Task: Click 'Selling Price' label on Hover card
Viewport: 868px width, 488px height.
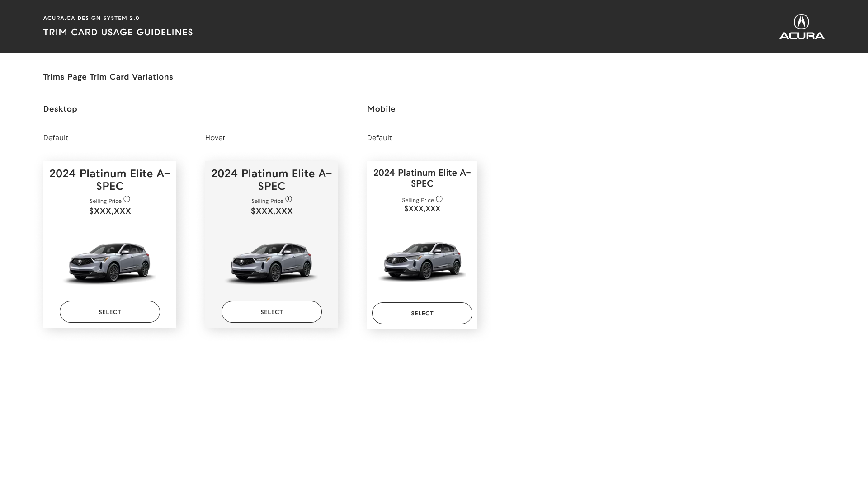Action: tap(267, 201)
